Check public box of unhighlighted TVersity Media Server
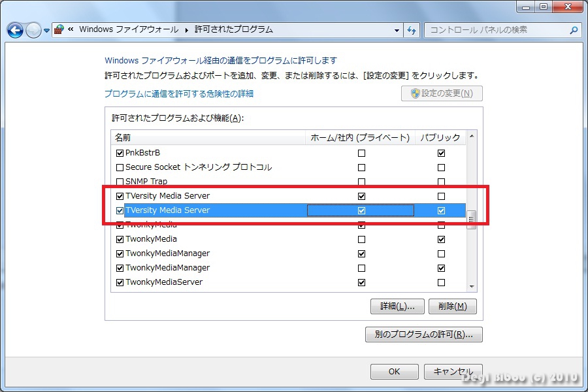 click(x=442, y=196)
